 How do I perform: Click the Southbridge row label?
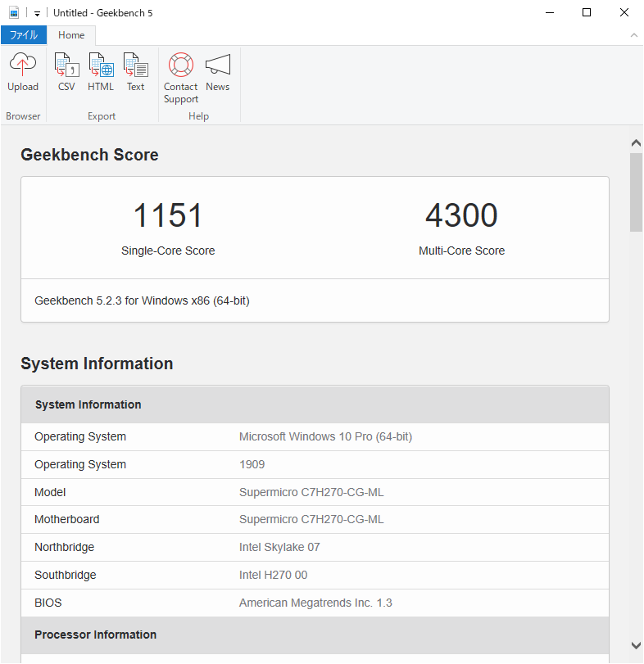(x=66, y=575)
